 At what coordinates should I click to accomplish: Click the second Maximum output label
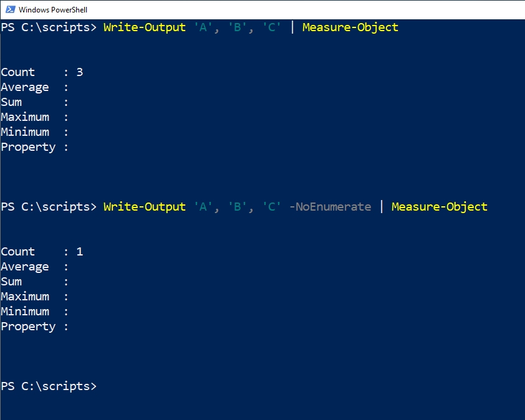25,296
